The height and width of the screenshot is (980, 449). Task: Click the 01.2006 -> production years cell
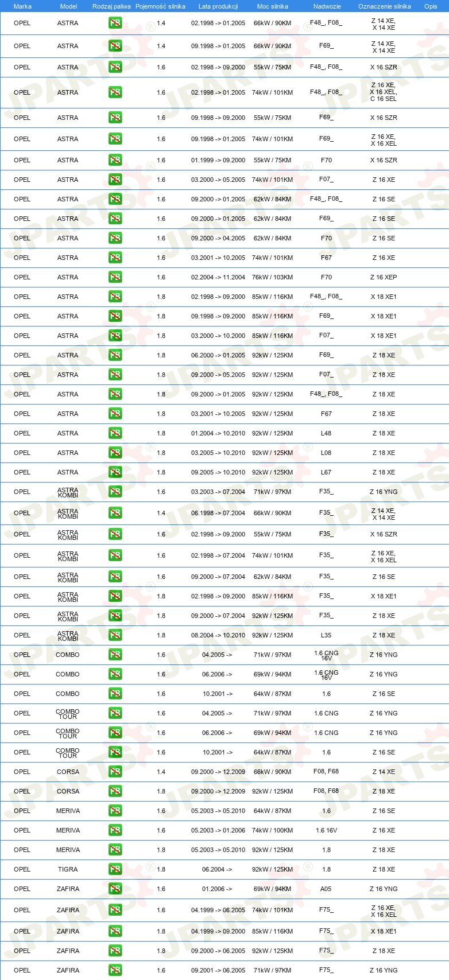217,889
